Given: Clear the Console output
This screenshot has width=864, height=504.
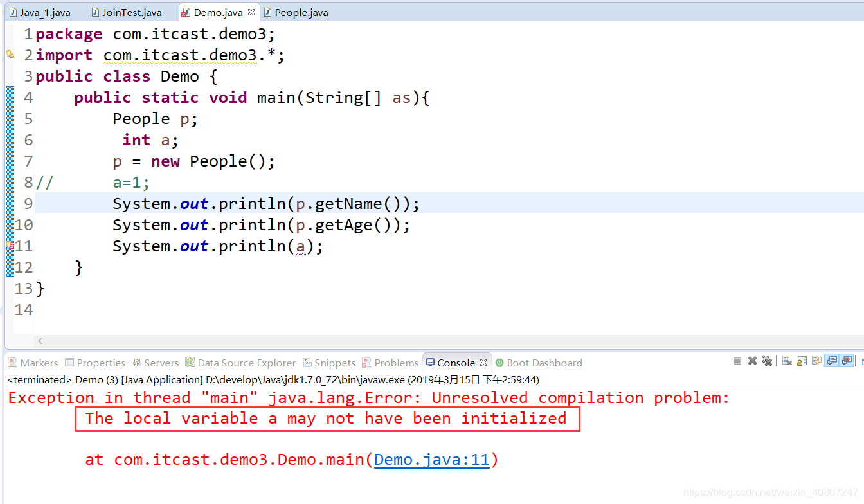Looking at the screenshot, I should [787, 361].
